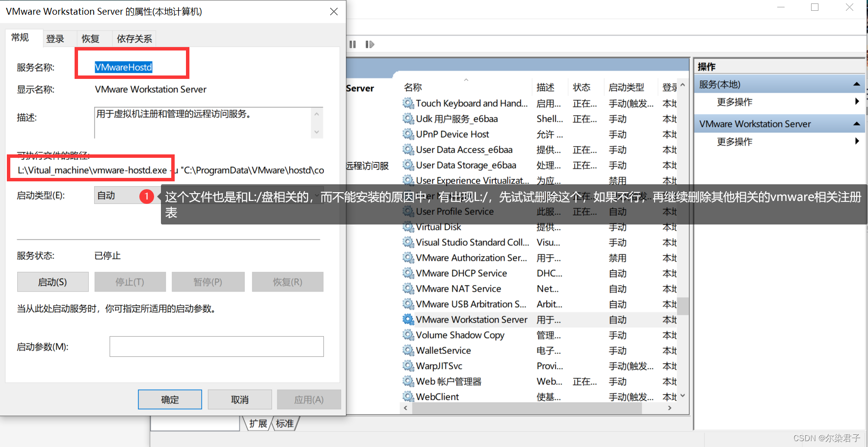
Task: Click the UPnP Device Host gear icon
Action: click(x=408, y=134)
